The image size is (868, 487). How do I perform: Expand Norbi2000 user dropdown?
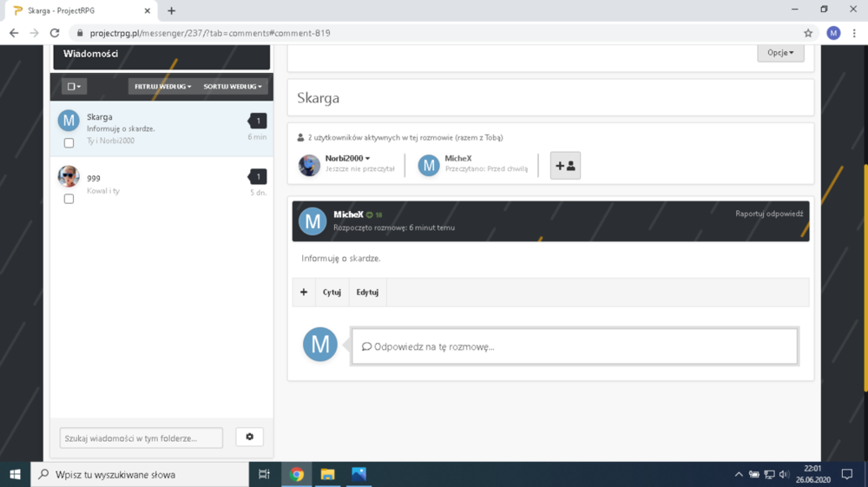(348, 158)
